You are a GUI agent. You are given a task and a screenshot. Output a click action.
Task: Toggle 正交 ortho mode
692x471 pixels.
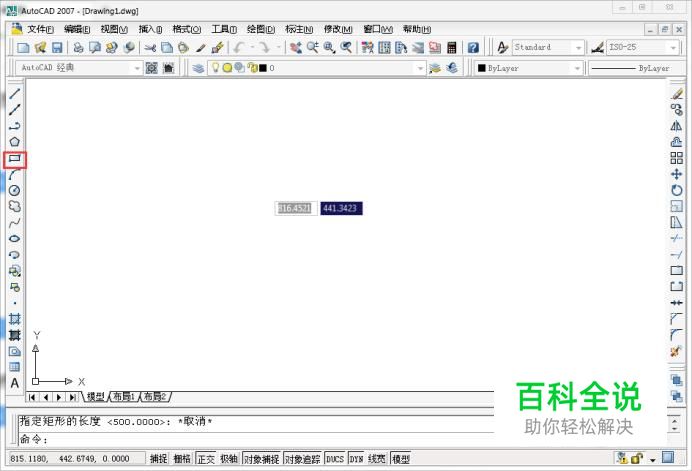point(206,459)
